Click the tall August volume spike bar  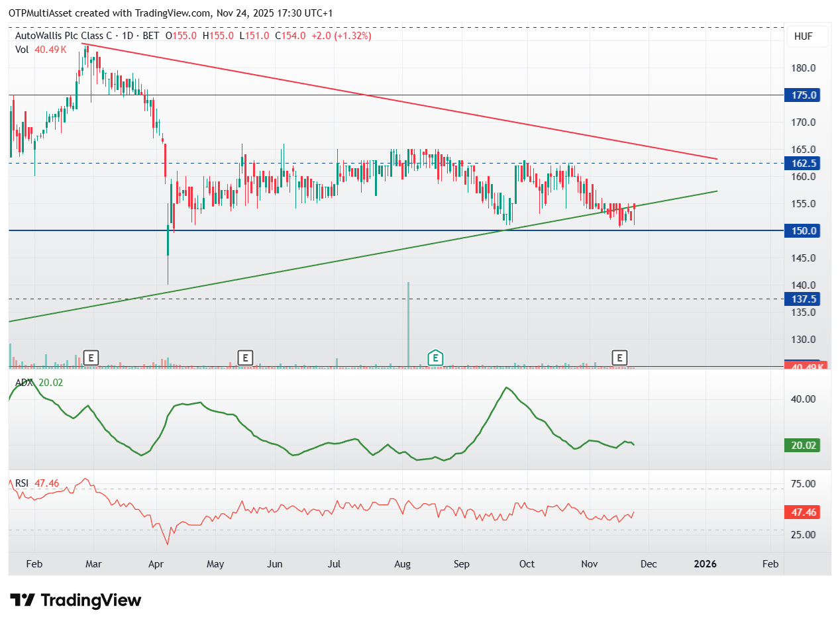point(408,324)
